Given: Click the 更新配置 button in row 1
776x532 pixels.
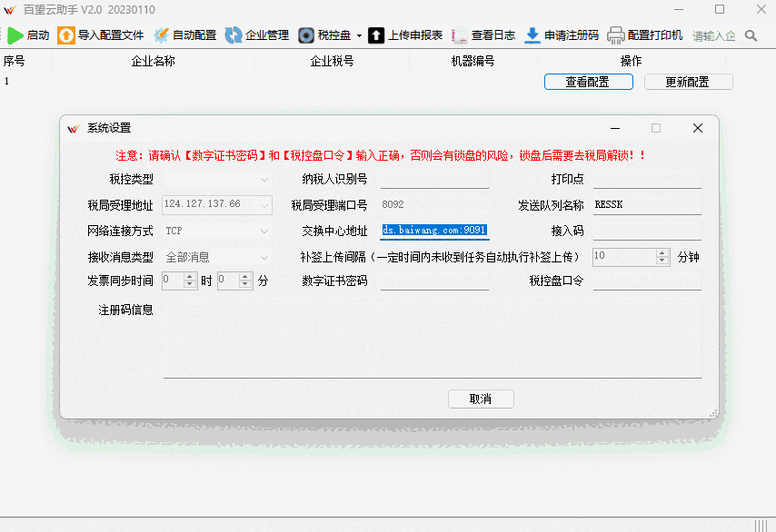Looking at the screenshot, I should (689, 82).
